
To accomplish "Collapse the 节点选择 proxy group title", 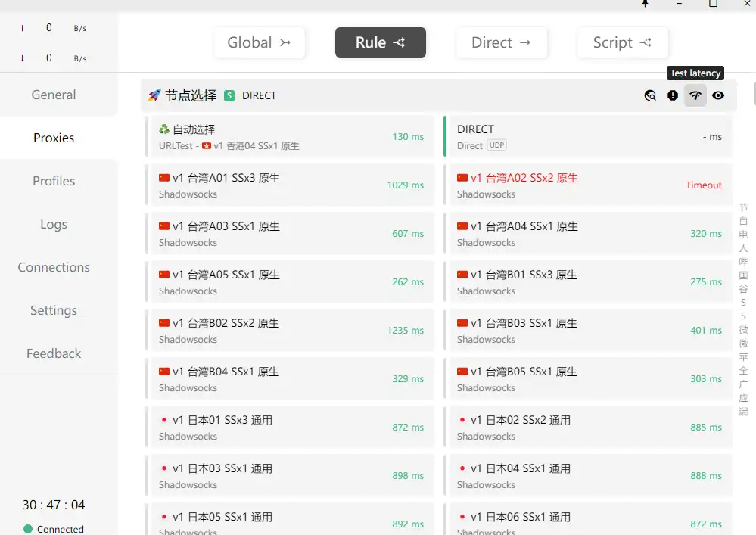I will (191, 95).
